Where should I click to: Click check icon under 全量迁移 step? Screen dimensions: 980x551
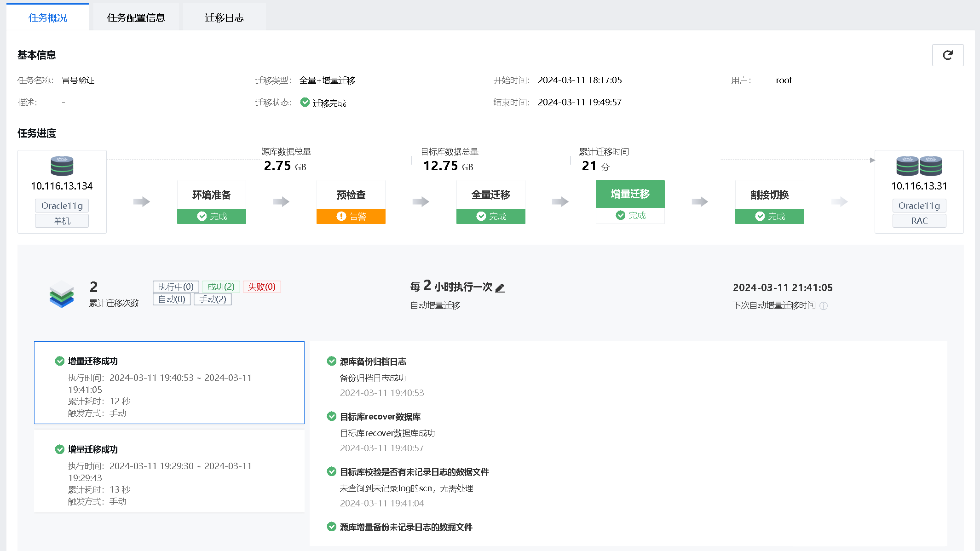click(481, 216)
